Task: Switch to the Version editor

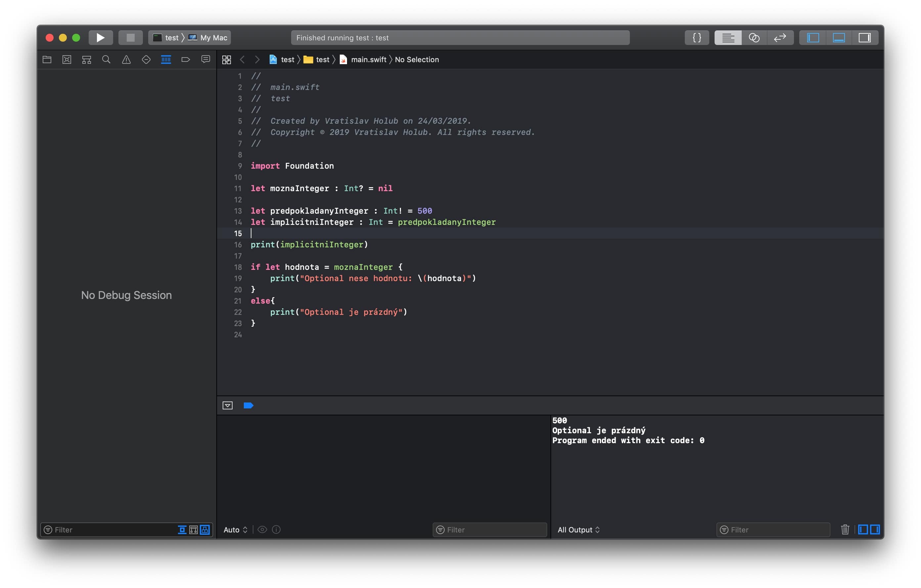Action: tap(779, 37)
